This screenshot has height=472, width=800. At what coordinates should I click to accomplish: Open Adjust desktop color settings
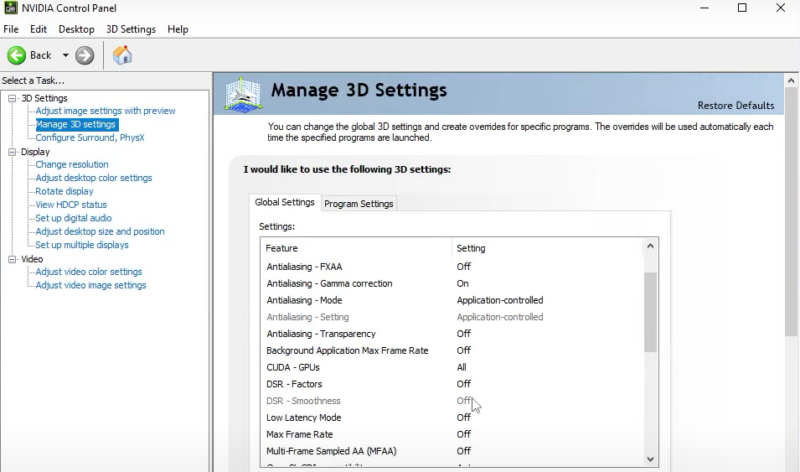coord(94,178)
